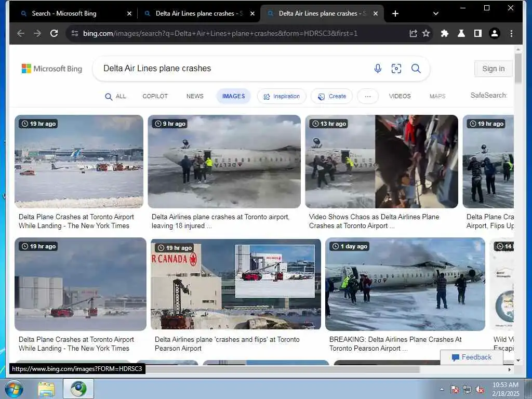This screenshot has height=399, width=532.
Task: Click the share page icon in address bar
Action: tap(413, 33)
